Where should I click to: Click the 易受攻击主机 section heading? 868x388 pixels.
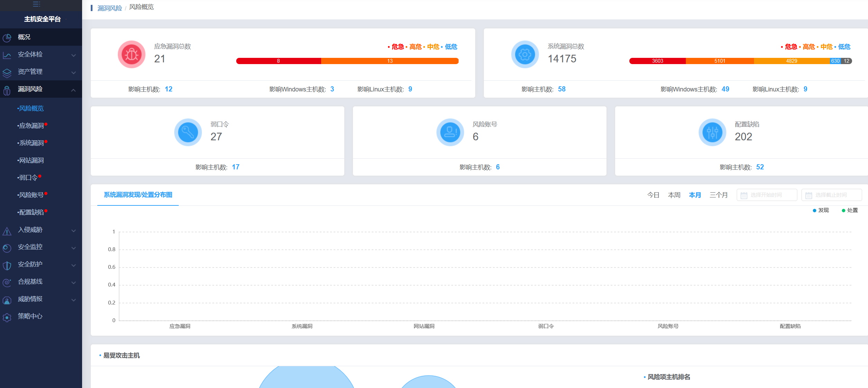tap(121, 355)
